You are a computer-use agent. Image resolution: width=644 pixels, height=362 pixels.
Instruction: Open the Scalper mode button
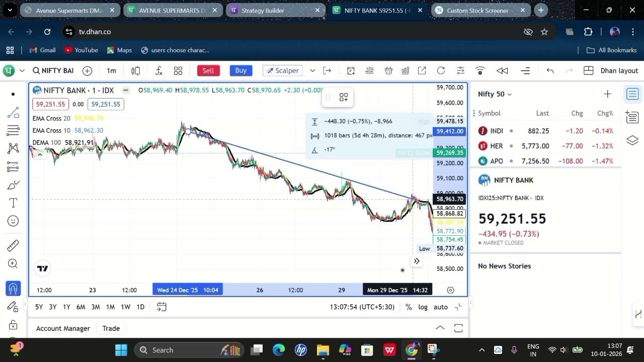(x=282, y=71)
